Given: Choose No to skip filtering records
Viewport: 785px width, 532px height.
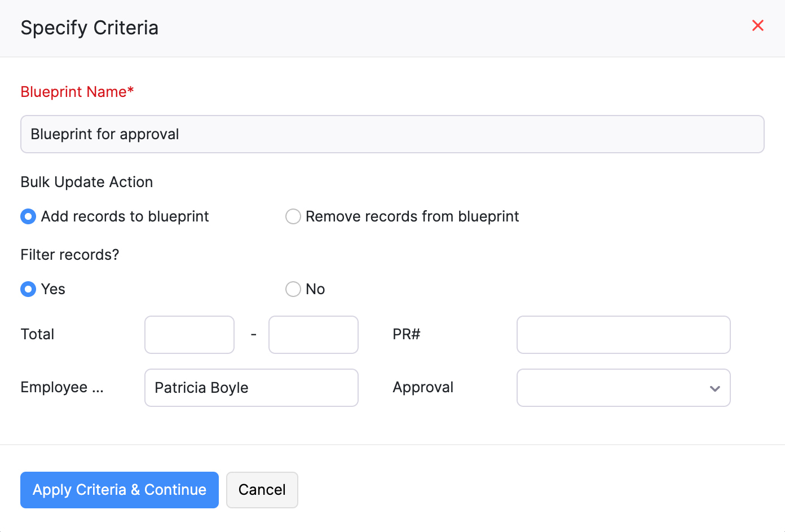Looking at the screenshot, I should coord(293,289).
